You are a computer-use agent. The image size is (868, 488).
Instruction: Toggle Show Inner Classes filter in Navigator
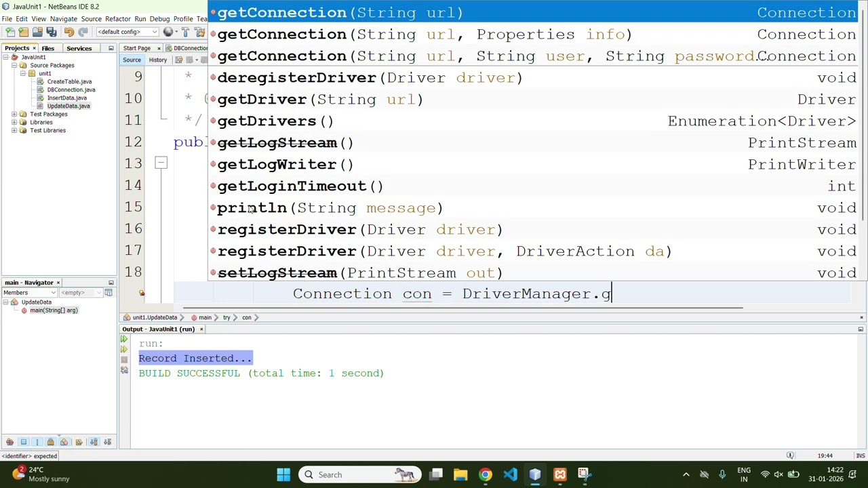pos(64,442)
